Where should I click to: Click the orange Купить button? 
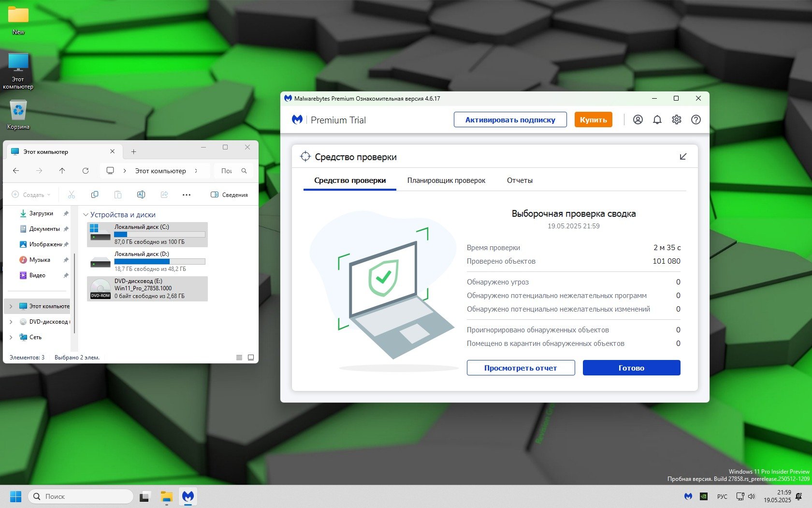tap(593, 120)
